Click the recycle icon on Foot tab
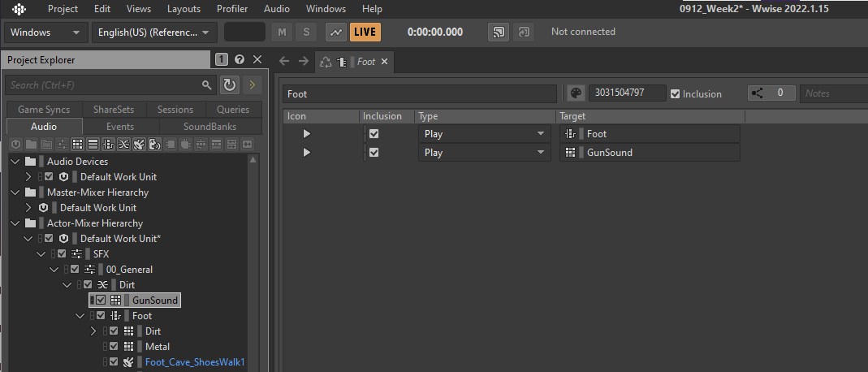The height and width of the screenshot is (372, 868). [326, 62]
